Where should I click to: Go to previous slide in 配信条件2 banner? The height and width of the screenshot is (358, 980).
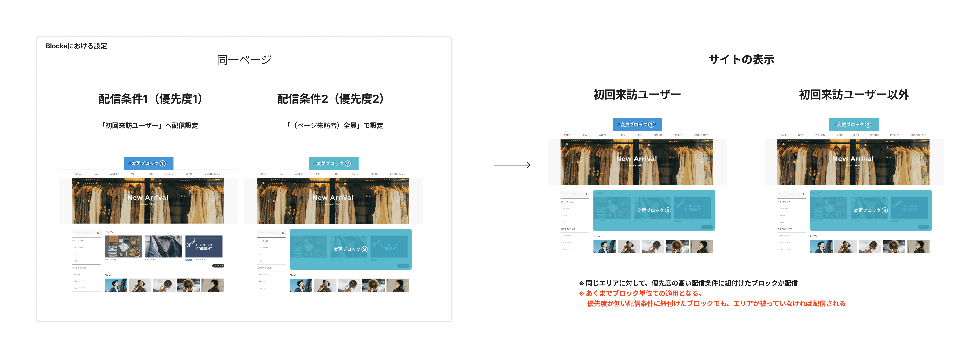(x=268, y=201)
